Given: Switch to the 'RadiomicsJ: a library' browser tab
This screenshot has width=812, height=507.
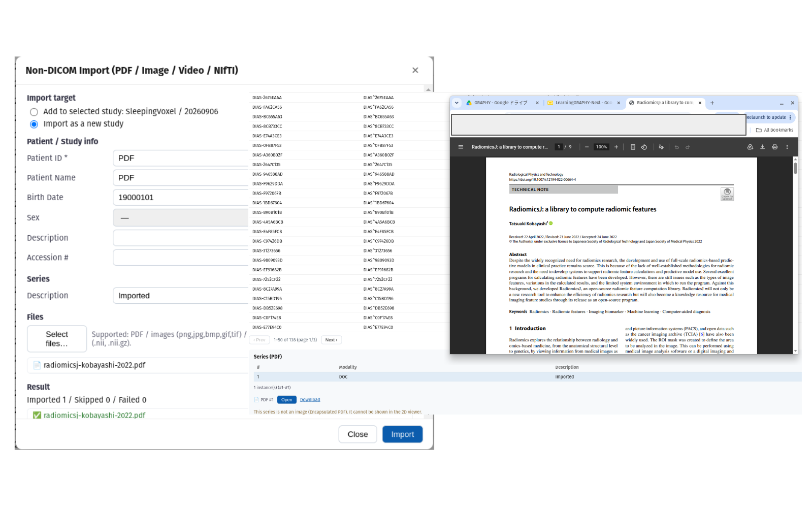Looking at the screenshot, I should click(x=660, y=103).
